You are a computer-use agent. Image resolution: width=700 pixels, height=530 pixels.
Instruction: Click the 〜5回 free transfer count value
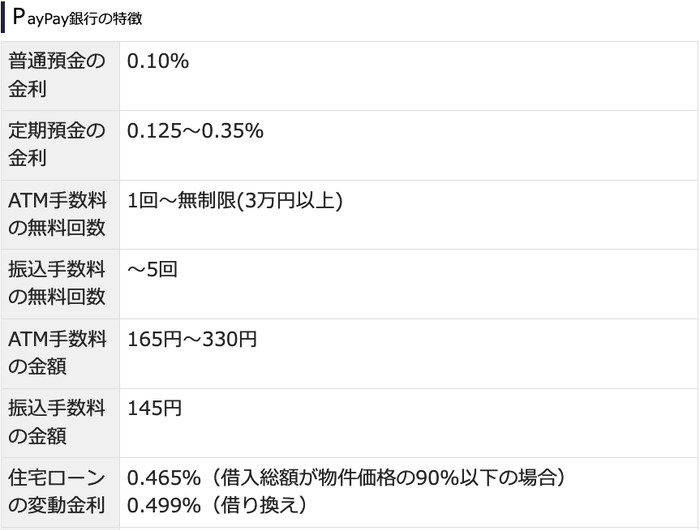tap(152, 270)
